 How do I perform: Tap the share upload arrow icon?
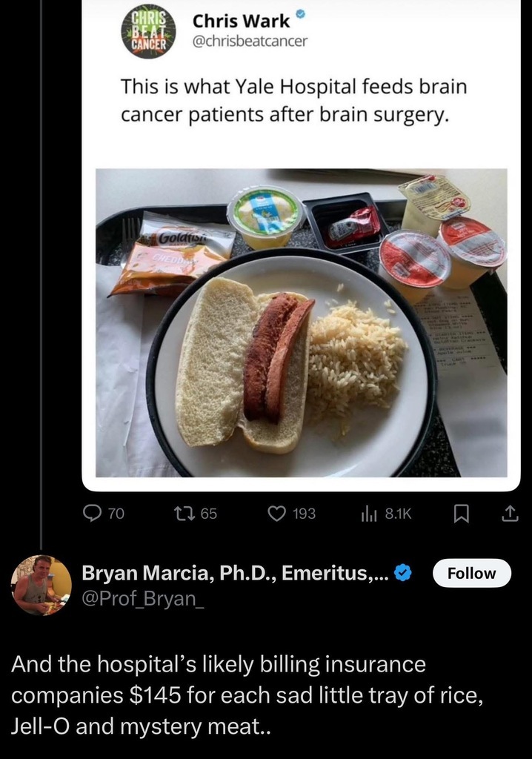click(x=510, y=514)
